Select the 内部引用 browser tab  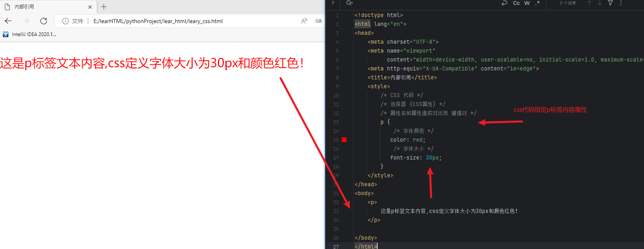49,7
